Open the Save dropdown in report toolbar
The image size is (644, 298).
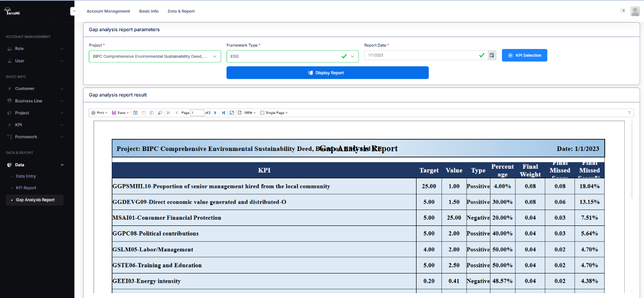coord(120,113)
